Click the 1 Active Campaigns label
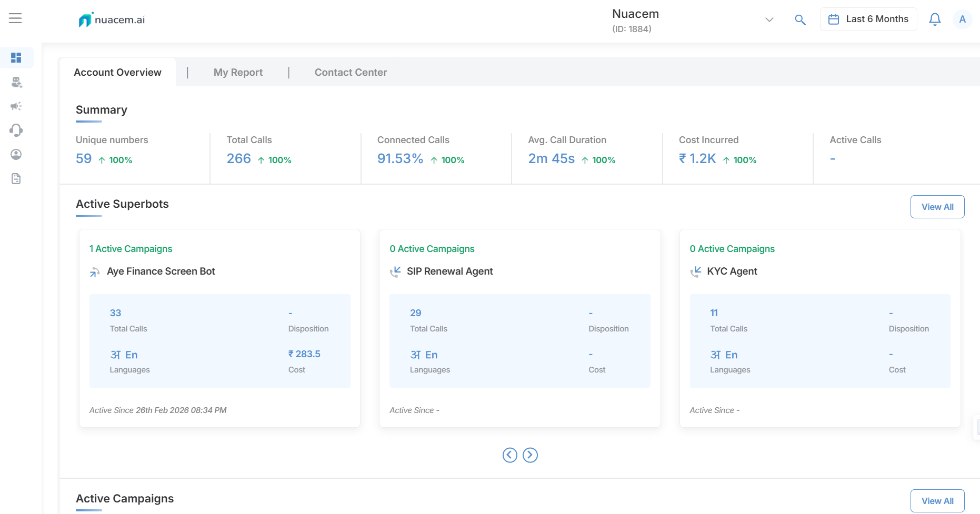This screenshot has width=980, height=514. pyautogui.click(x=131, y=249)
